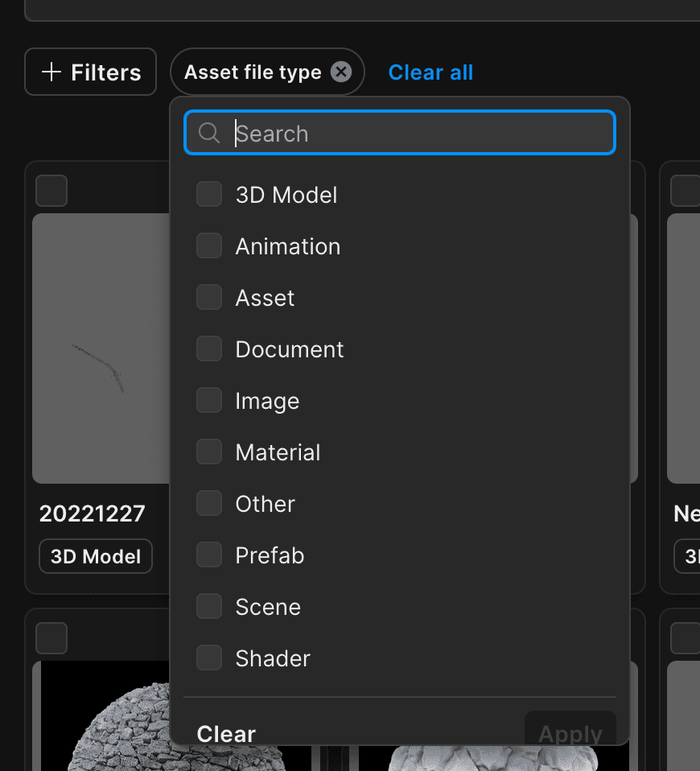Viewport: 700px width, 771px height.
Task: Check the Prefab filter option
Action: coord(208,555)
